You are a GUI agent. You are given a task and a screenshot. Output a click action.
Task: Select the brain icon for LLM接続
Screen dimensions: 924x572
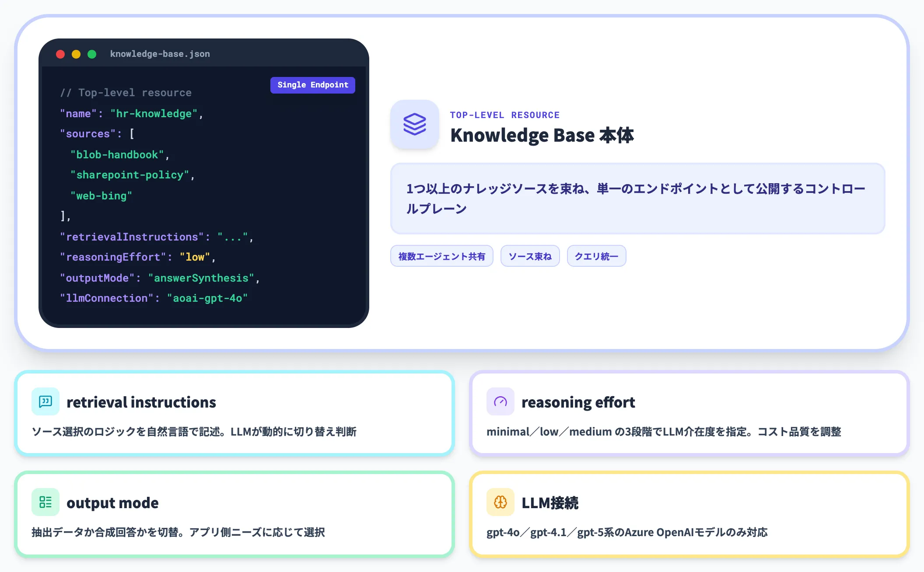500,502
